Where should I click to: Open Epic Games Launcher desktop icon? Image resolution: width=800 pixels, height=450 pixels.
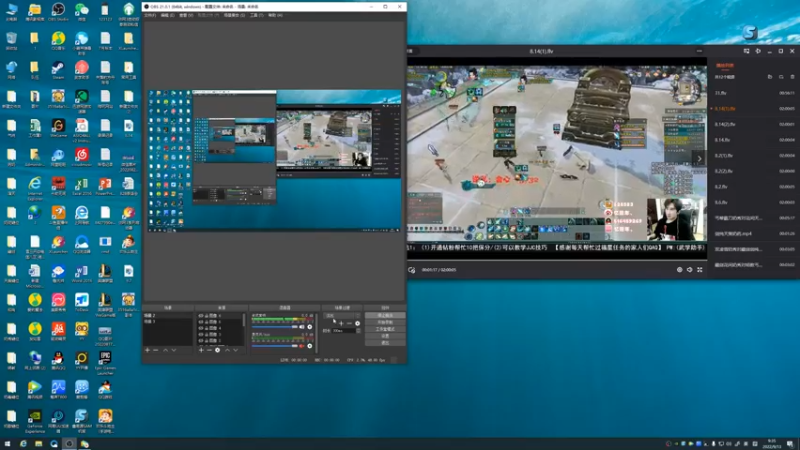click(105, 363)
